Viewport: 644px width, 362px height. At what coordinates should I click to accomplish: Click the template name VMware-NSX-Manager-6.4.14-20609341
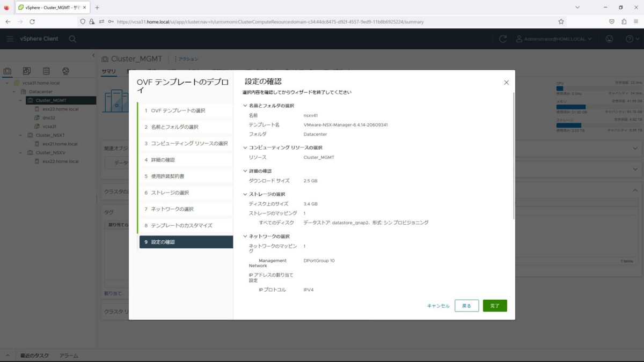coord(346,125)
